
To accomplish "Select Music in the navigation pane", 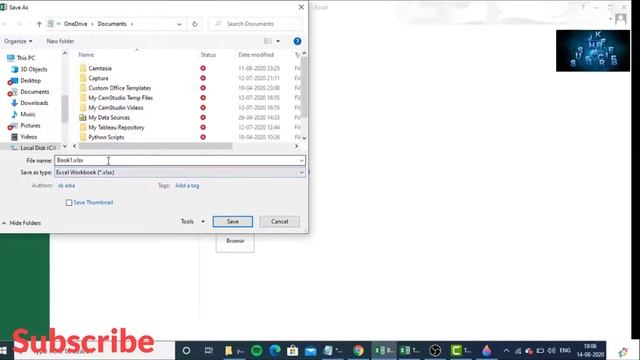I will (24, 114).
